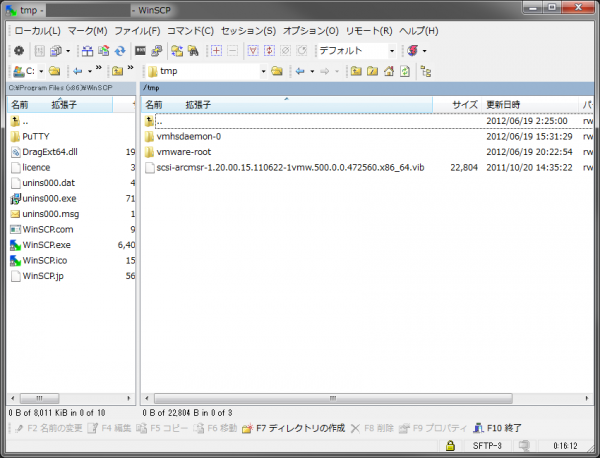Open the オプション(O) menu
600x458 pixels.
tap(311, 31)
